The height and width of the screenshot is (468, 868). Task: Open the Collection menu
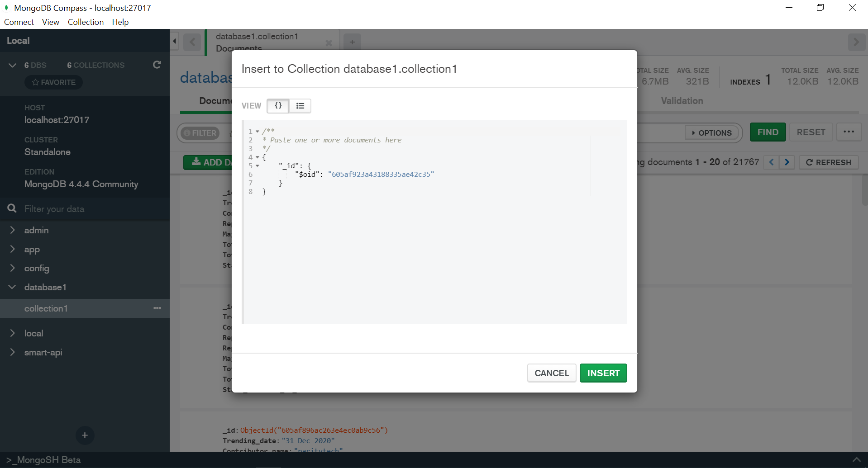point(86,22)
